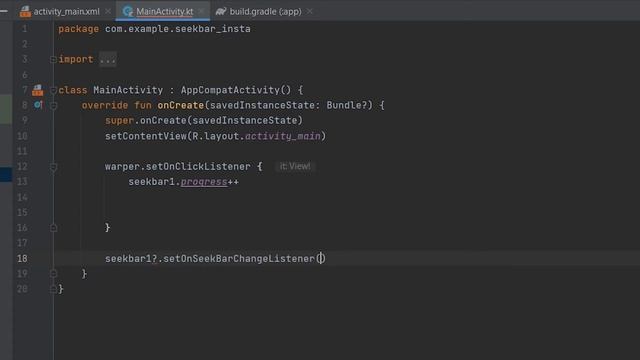640x360 pixels.
Task: Click 'savedInstanceState' in super.onCreate call
Action: point(245,120)
